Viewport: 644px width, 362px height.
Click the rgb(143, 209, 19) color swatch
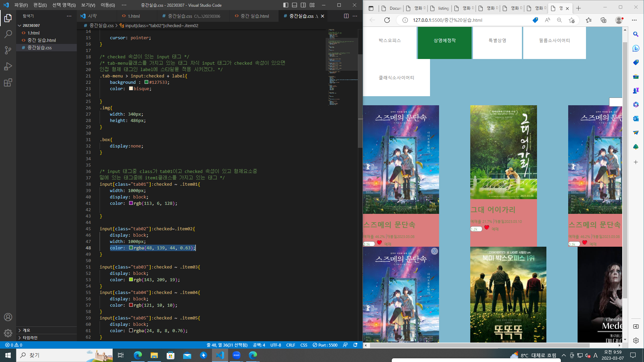[131, 280]
